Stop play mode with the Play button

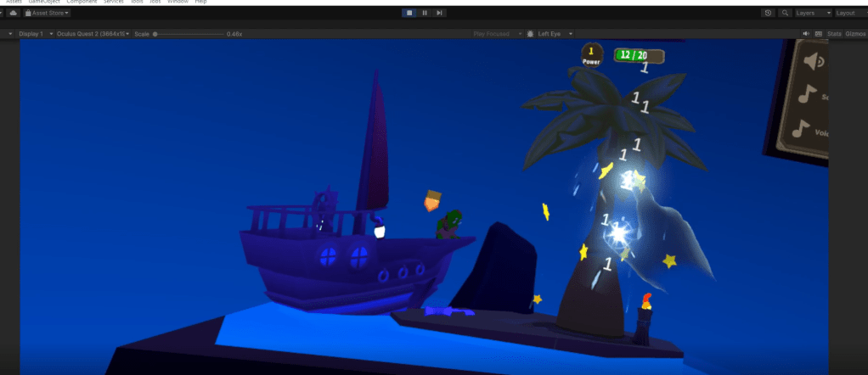(x=409, y=13)
